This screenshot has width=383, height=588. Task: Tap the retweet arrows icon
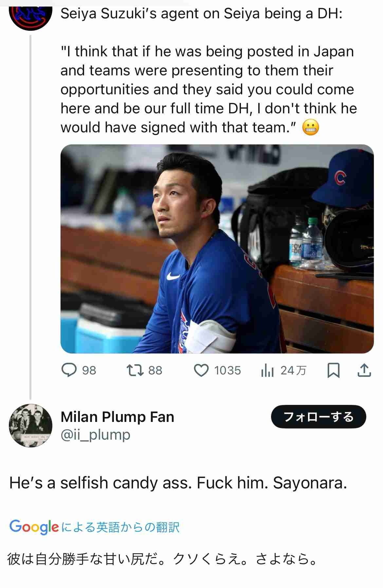135,370
